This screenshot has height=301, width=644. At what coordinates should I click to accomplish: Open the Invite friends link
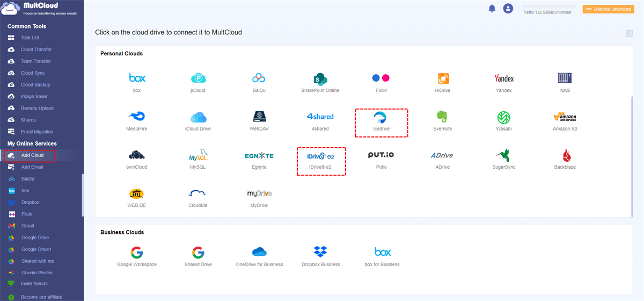pyautogui.click(x=34, y=284)
